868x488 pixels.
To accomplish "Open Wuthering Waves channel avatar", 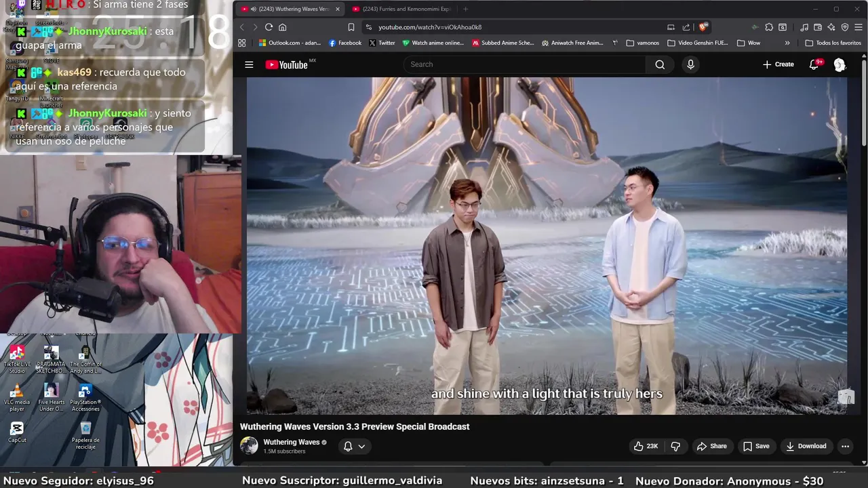I will pos(249,446).
